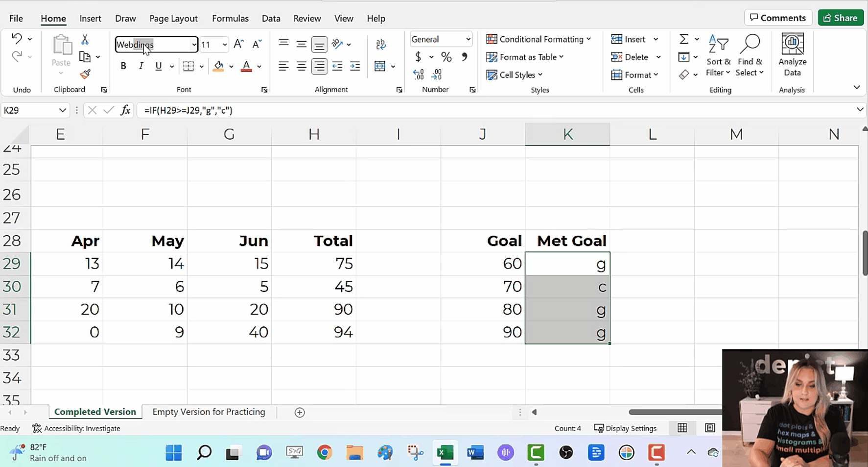This screenshot has height=467, width=868.
Task: Decrease font size with the small A icon
Action: tap(257, 44)
